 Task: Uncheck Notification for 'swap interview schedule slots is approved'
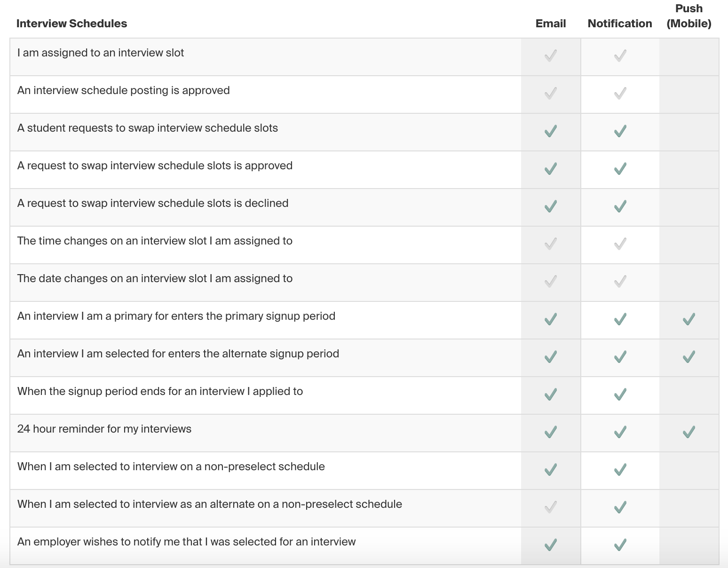[620, 168]
